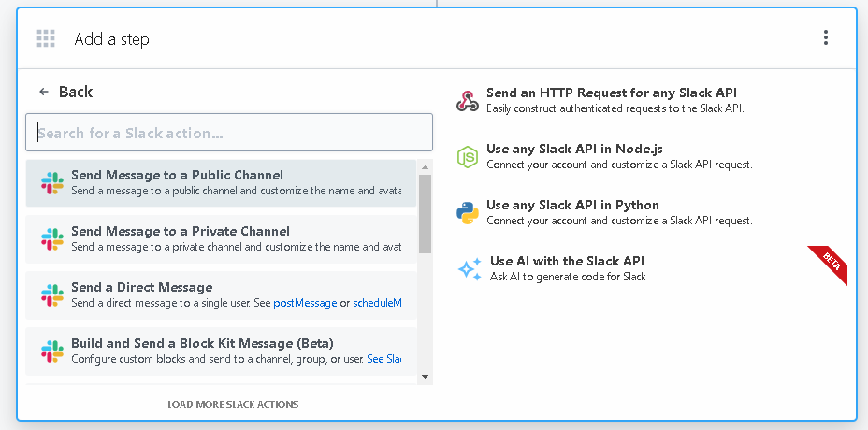The height and width of the screenshot is (430, 868).
Task: Open the See Slack link in Block Kit description
Action: pyautogui.click(x=384, y=359)
